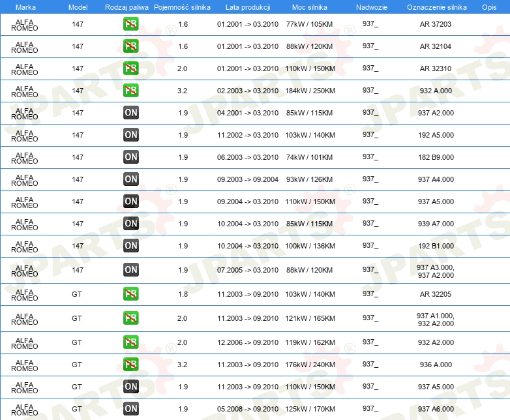This screenshot has height=420, width=510.
Task: Click petrol fuel icon in 936 A.000 row
Action: click(x=130, y=364)
